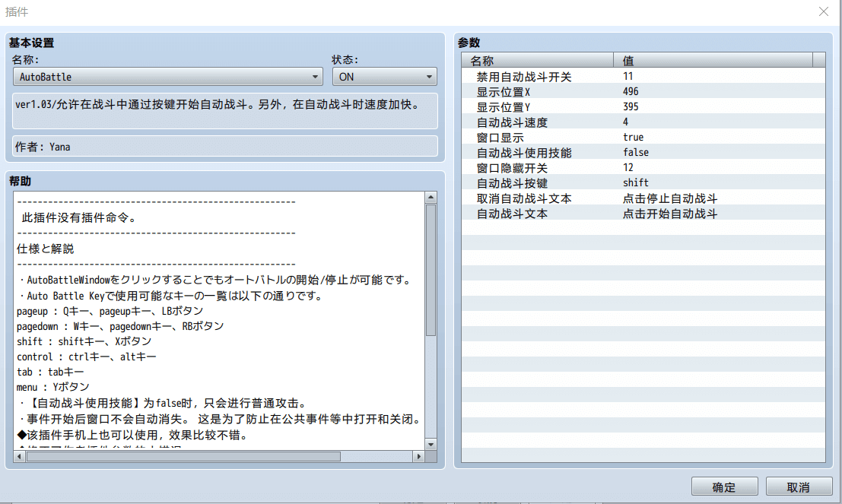Click the help heading 仕様と解説
The width and height of the screenshot is (842, 504).
pyautogui.click(x=45, y=249)
